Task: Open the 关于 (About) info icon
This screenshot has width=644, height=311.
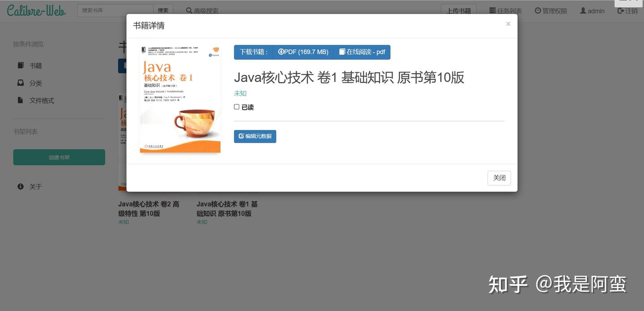Action: click(20, 186)
